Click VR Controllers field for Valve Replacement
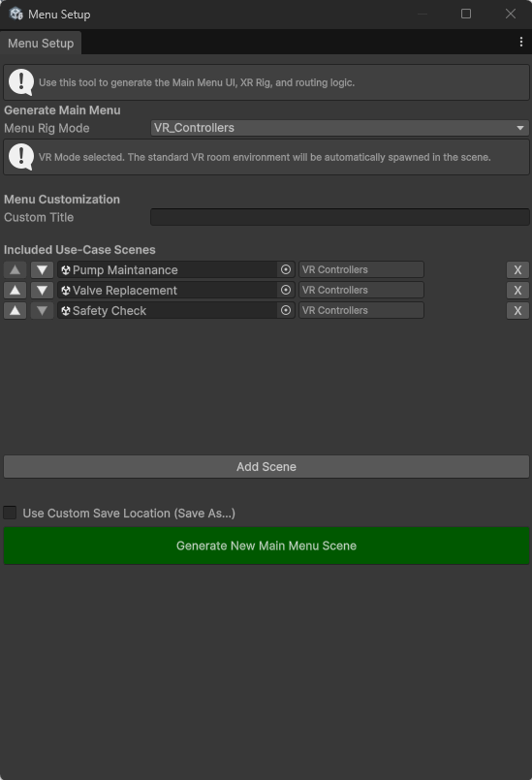This screenshot has width=532, height=780. 361,290
